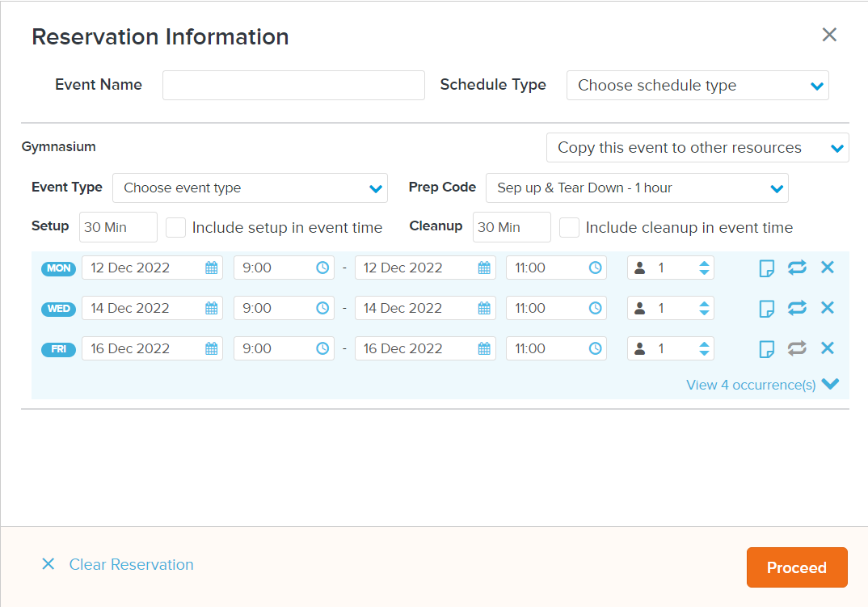The height and width of the screenshot is (607, 868).
Task: Click the Event Name input field
Action: point(293,85)
